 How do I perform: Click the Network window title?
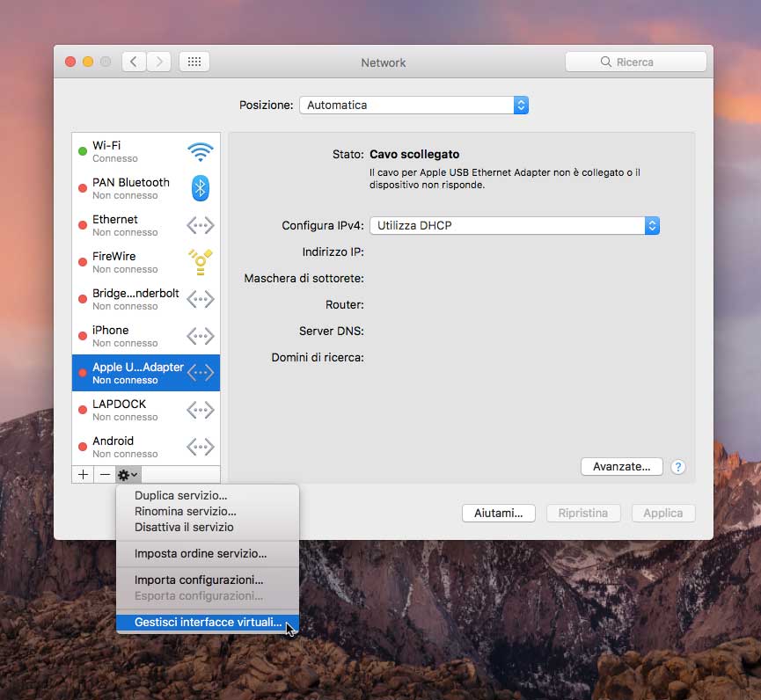pos(384,62)
